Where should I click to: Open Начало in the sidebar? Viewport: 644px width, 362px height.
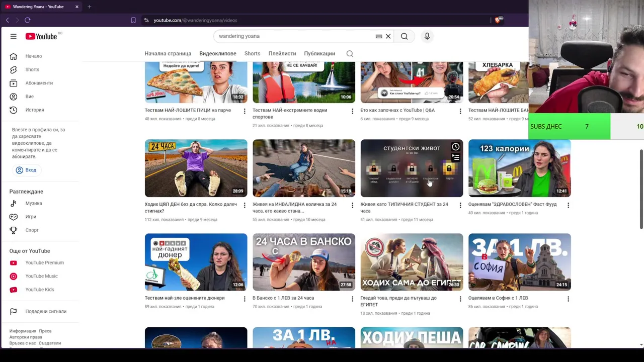tap(34, 56)
